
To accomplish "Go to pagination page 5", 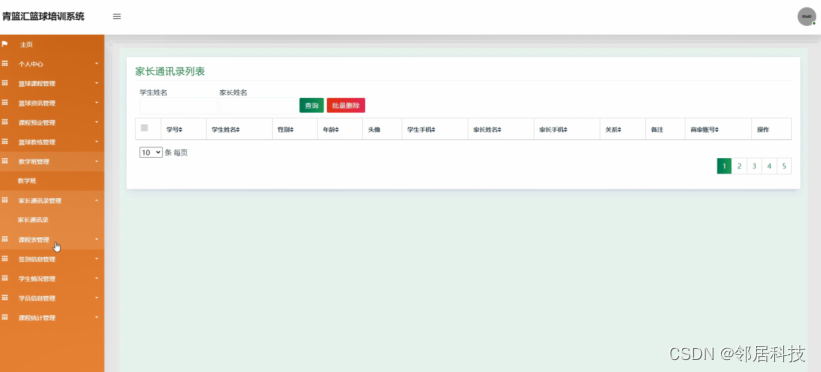I will (x=784, y=166).
